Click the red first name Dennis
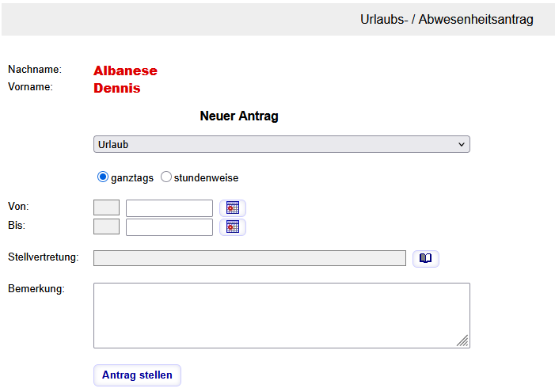 (x=116, y=89)
